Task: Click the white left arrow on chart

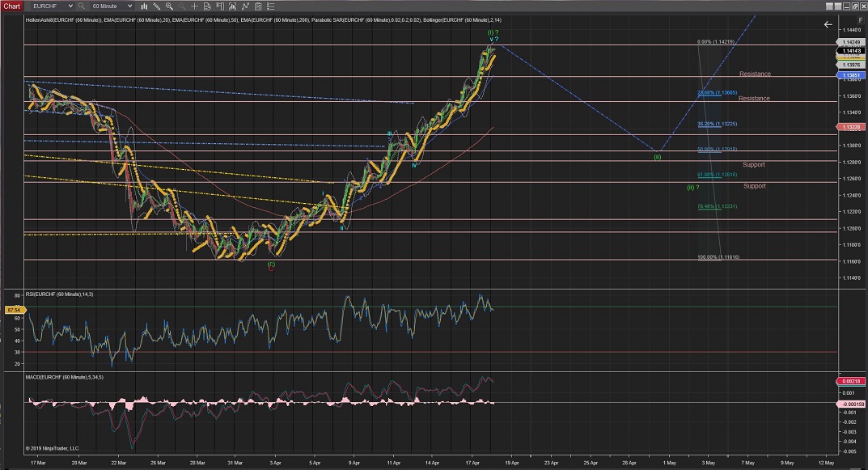Action: 828,24
